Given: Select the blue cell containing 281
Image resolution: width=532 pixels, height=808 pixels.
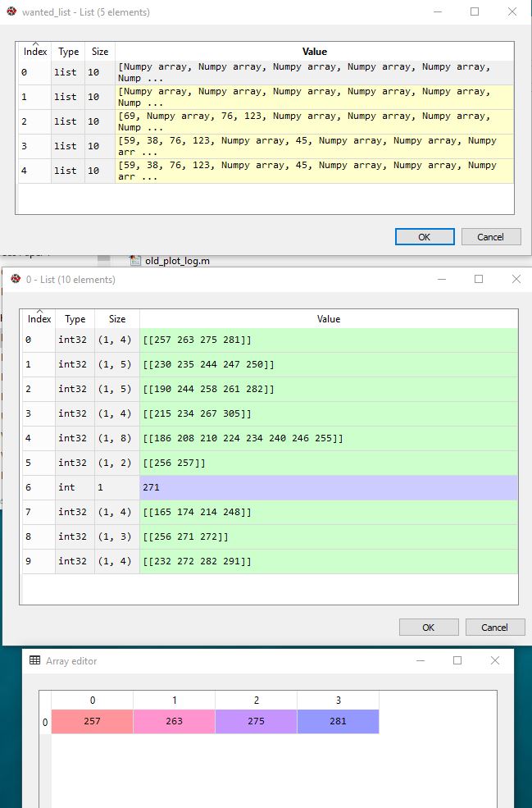Looking at the screenshot, I should pos(338,721).
